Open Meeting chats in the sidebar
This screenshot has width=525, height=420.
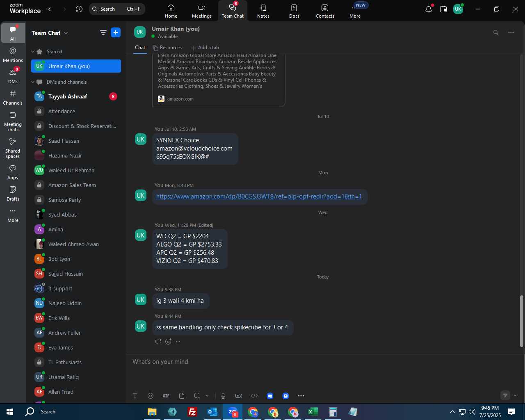point(13,121)
